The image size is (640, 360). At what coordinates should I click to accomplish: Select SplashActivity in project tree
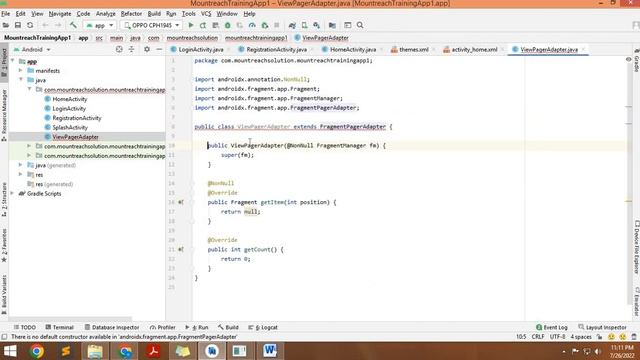click(x=70, y=127)
